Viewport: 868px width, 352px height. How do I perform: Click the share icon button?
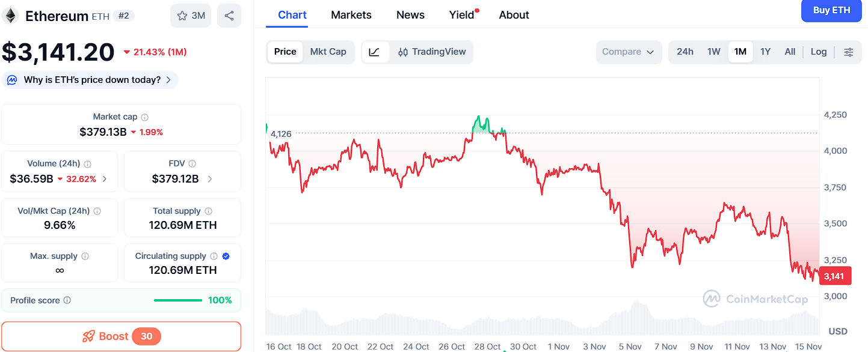[229, 16]
